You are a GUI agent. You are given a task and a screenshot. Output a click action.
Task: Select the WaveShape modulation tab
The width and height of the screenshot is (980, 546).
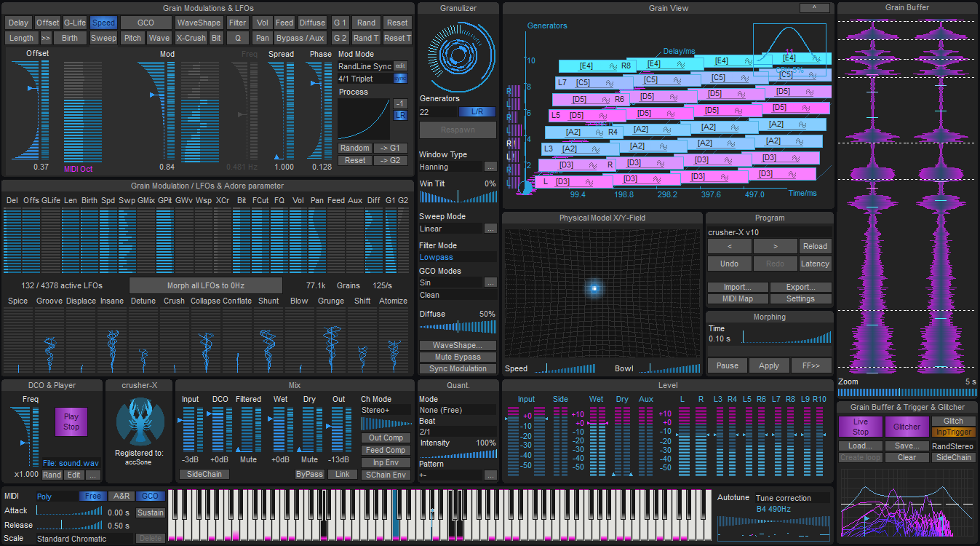pyautogui.click(x=199, y=23)
